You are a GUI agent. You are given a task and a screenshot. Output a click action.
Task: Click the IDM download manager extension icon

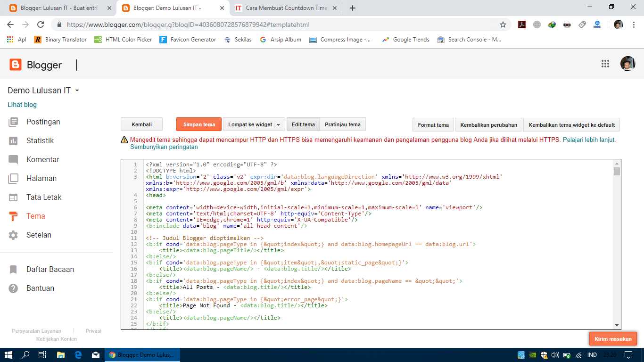[552, 25]
